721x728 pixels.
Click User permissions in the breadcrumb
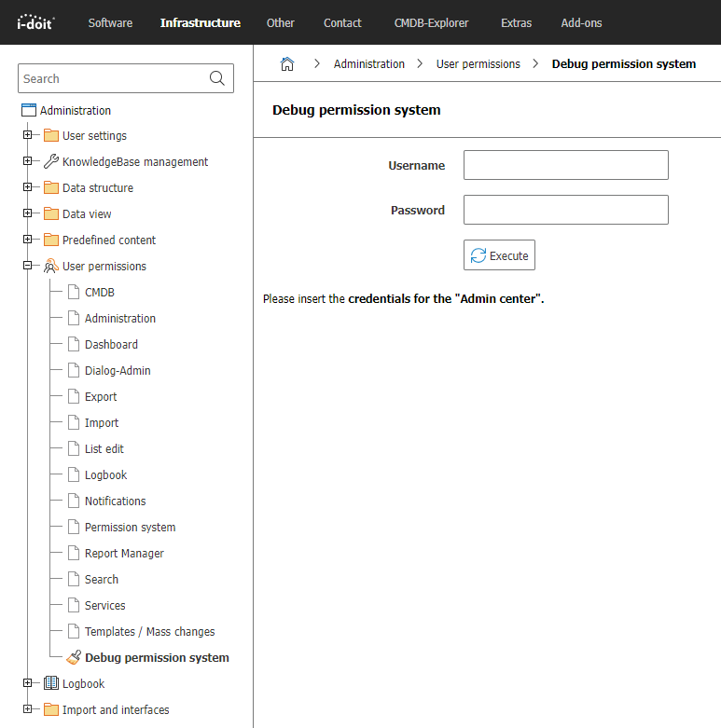[x=478, y=64]
